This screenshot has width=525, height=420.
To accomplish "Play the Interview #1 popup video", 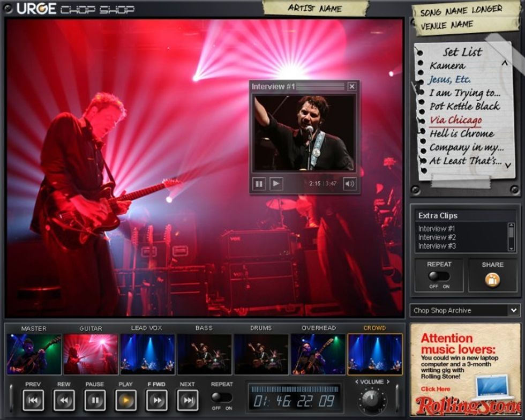I will 276,184.
